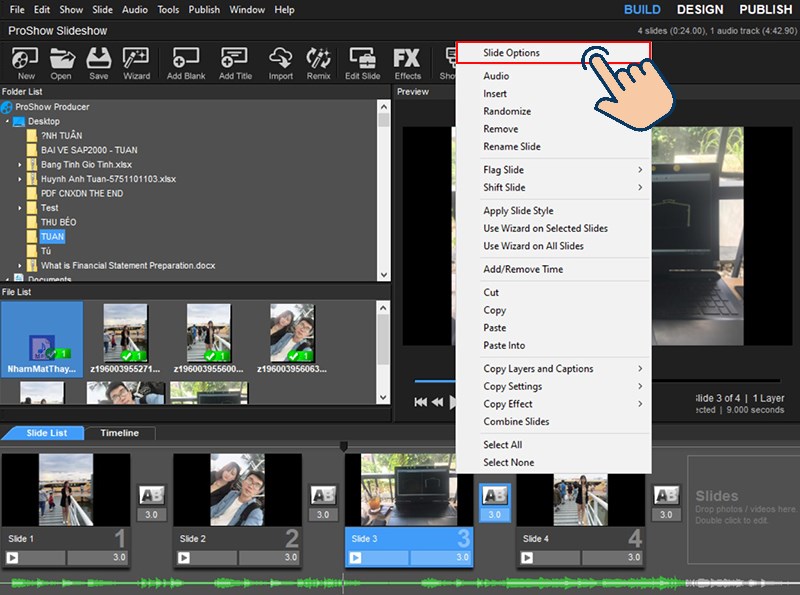
Task: Click the rewind preview button
Action: pyautogui.click(x=437, y=402)
